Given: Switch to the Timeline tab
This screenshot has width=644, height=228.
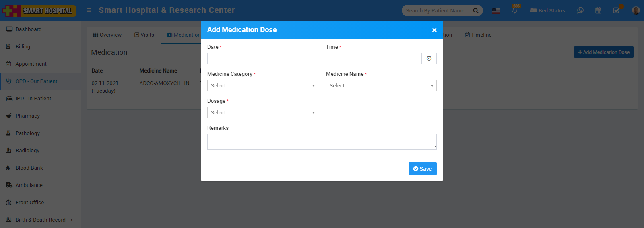Looking at the screenshot, I should [478, 35].
